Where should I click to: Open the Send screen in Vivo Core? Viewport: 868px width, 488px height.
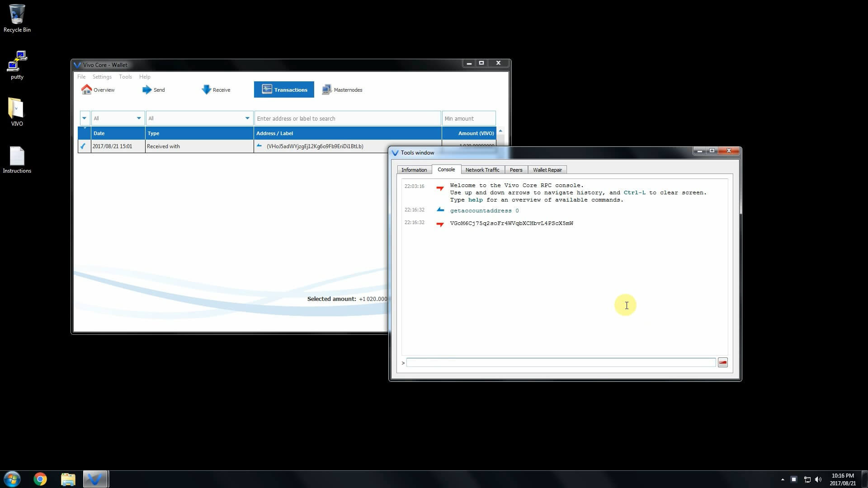154,89
